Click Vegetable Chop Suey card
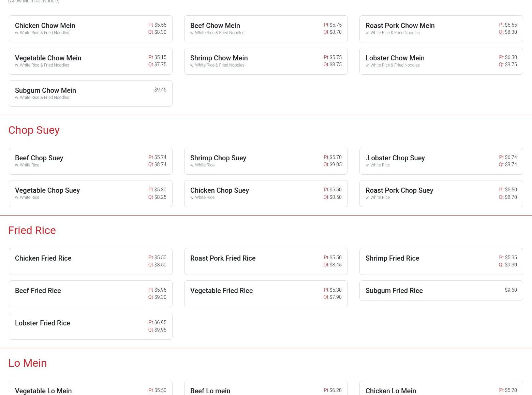Screen dimensions: 532x395 (90, 193)
